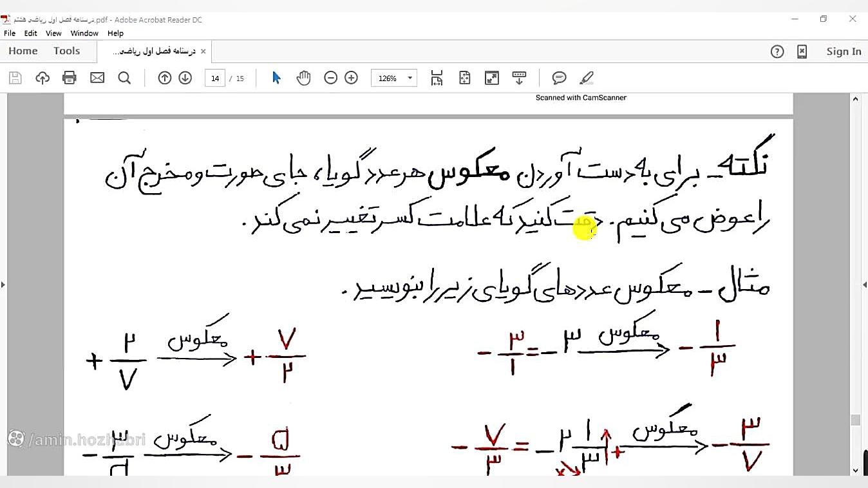Zoom out with the minus button
The height and width of the screenshot is (488, 868).
[330, 78]
